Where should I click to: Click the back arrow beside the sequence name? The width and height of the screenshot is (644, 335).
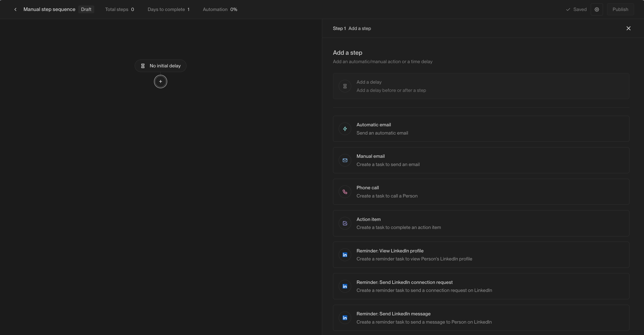pyautogui.click(x=15, y=10)
